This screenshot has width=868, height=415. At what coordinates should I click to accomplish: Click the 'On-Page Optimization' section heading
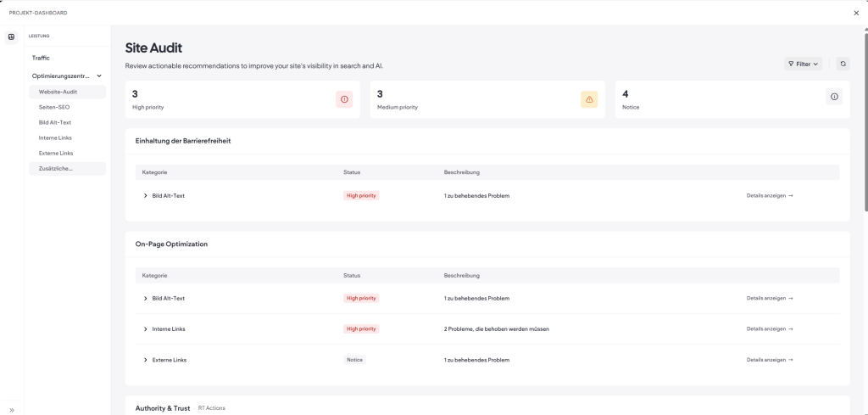click(x=171, y=244)
